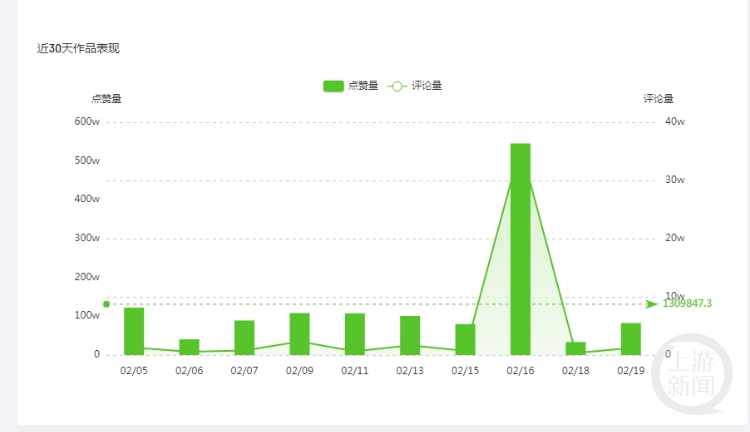
Task: Click the bar for 02/07
Action: 244,337
